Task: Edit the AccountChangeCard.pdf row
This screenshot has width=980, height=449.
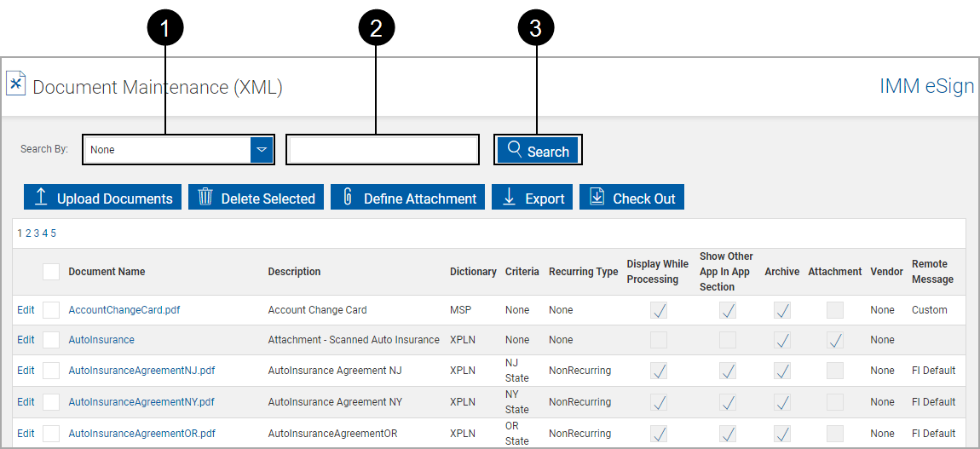Action: tap(26, 310)
